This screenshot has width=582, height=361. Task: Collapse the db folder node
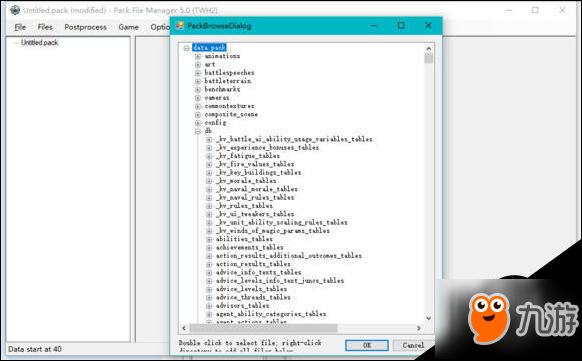pyautogui.click(x=198, y=131)
